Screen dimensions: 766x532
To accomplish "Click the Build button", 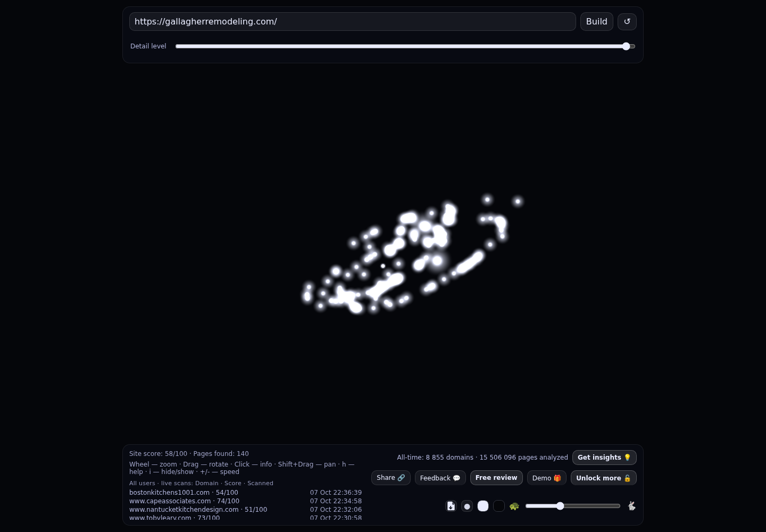I will pyautogui.click(x=597, y=22).
